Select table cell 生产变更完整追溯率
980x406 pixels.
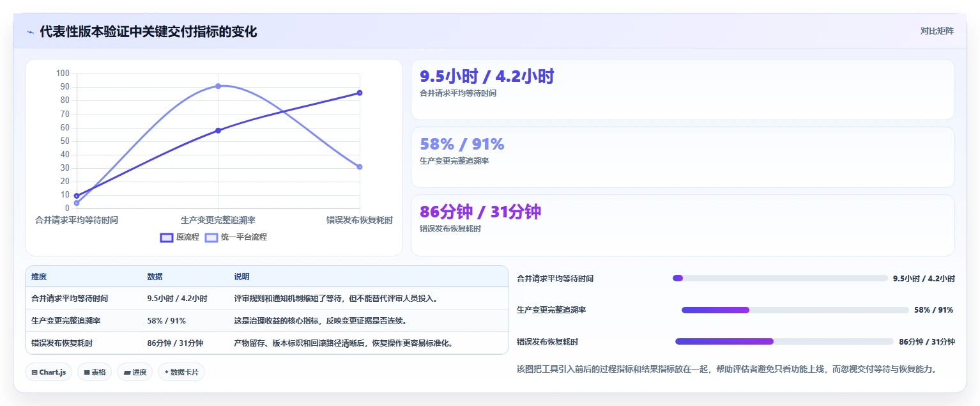66,321
